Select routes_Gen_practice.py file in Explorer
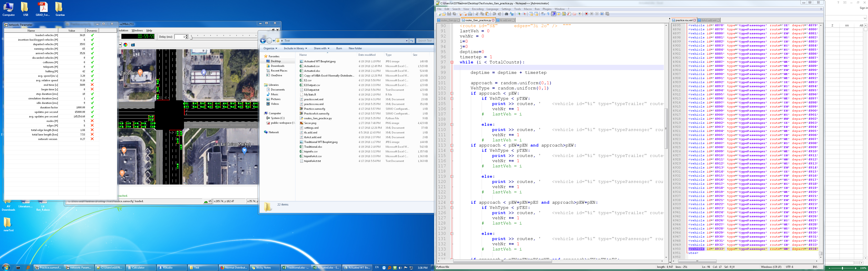The image size is (868, 271). point(318,118)
